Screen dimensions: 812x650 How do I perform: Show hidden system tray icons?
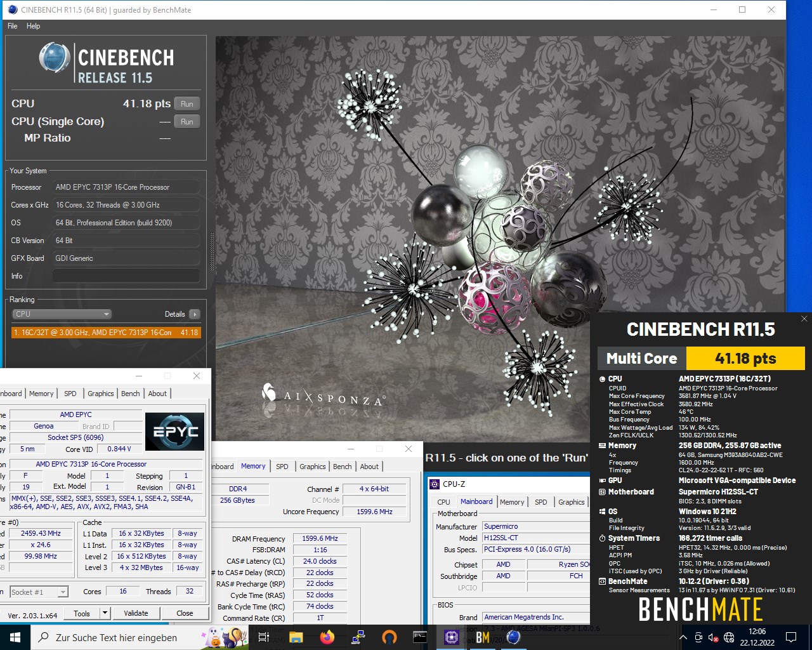tap(683, 637)
